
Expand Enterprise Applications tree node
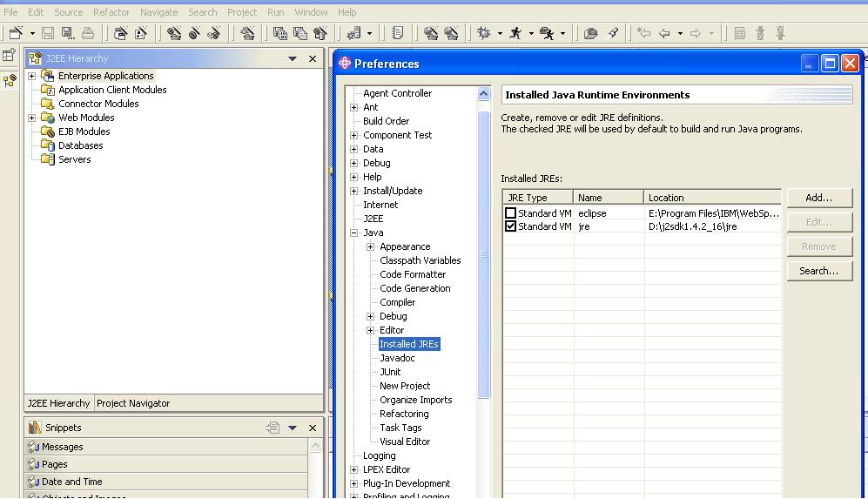(32, 76)
